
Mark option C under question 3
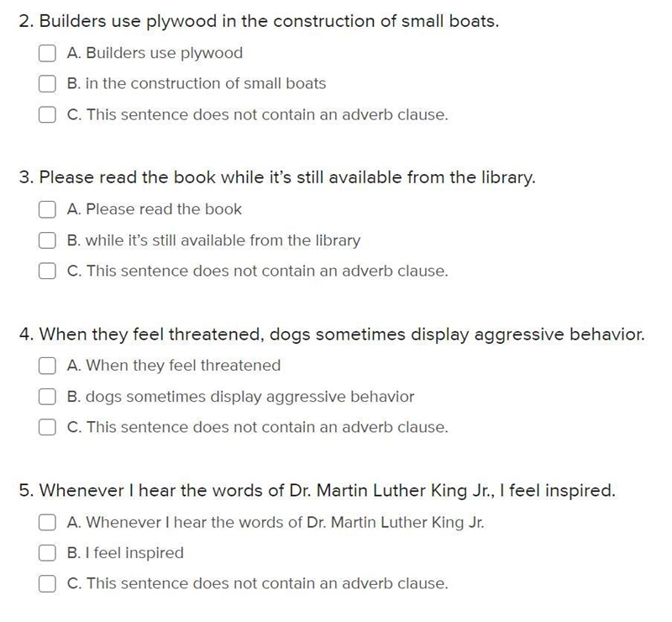coord(47,271)
